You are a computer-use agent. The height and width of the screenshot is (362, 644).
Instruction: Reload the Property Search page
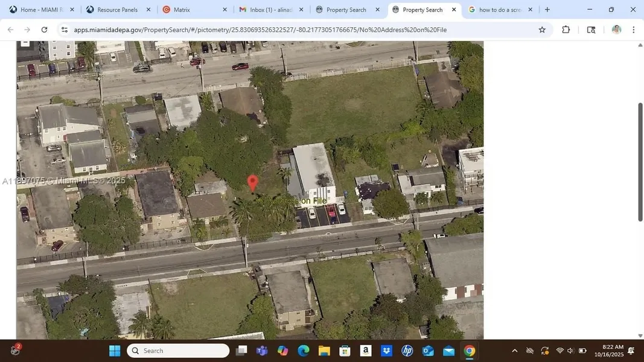(x=44, y=30)
